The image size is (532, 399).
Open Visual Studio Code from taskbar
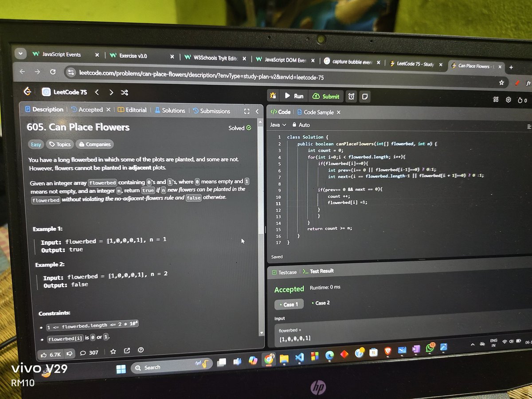(x=299, y=357)
